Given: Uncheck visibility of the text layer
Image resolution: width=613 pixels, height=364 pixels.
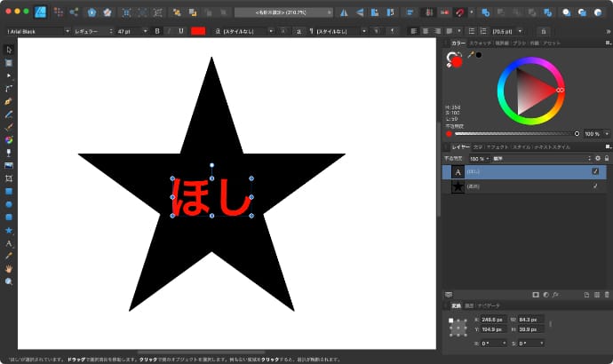Looking at the screenshot, I should (x=595, y=171).
